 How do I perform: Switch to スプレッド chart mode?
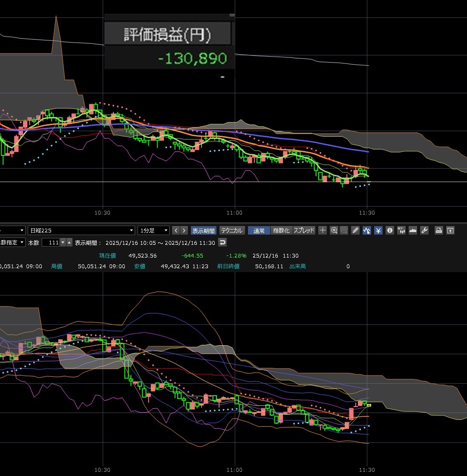[304, 230]
